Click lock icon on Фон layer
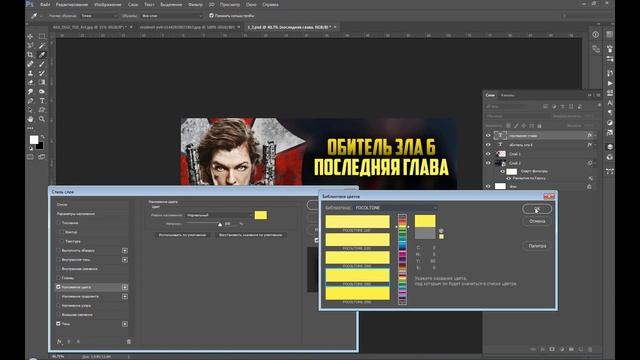The height and width of the screenshot is (360, 640). click(x=589, y=186)
